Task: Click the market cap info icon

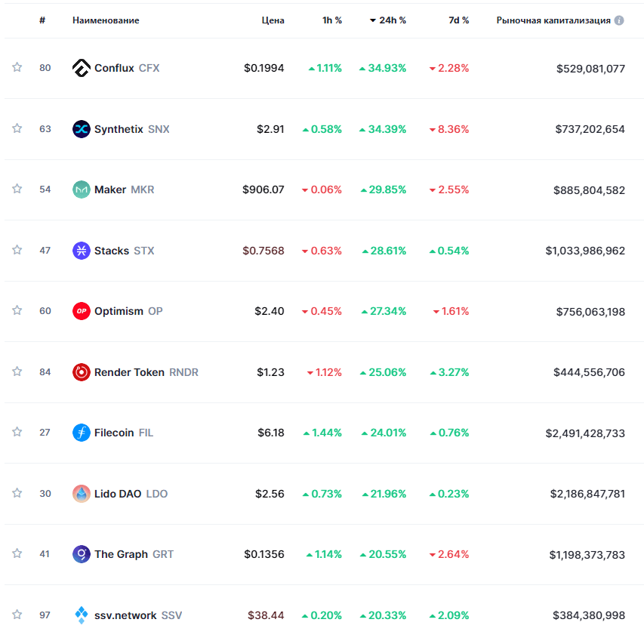Action: click(x=619, y=20)
